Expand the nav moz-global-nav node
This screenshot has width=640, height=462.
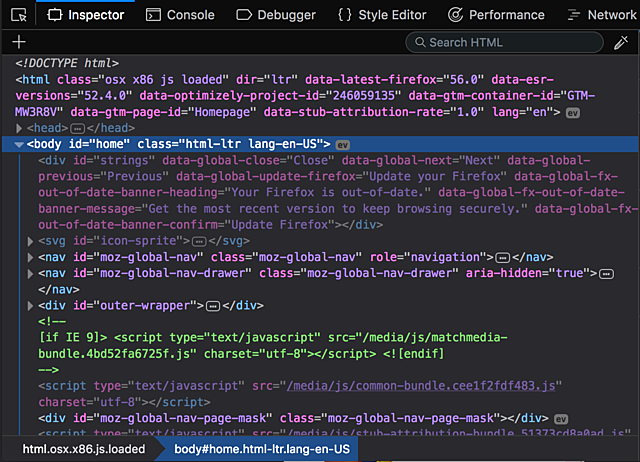(x=30, y=258)
